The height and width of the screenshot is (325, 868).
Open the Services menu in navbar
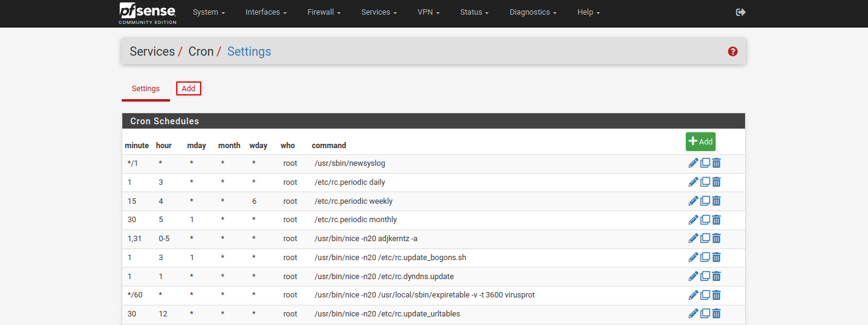point(379,12)
